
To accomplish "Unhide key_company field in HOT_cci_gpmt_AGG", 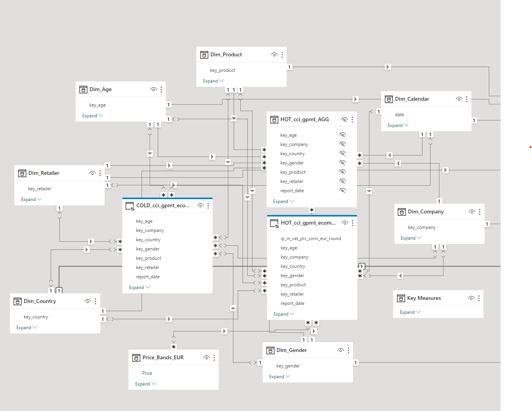I will click(x=343, y=144).
